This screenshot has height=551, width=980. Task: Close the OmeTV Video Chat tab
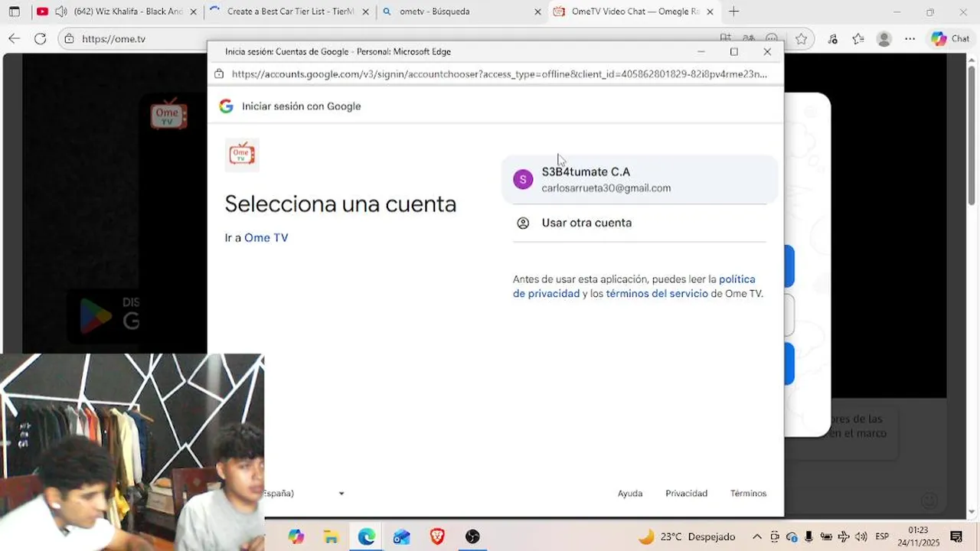click(710, 11)
